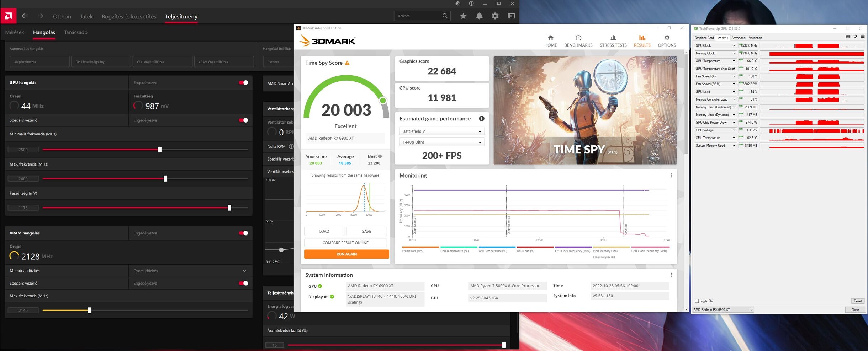Click the GPU-Z Close button

[x=855, y=310]
